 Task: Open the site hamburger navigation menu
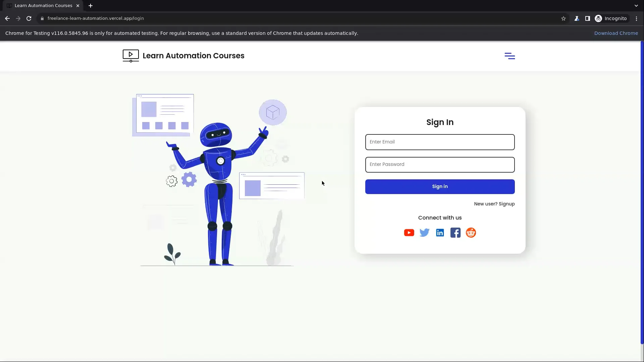click(x=510, y=56)
